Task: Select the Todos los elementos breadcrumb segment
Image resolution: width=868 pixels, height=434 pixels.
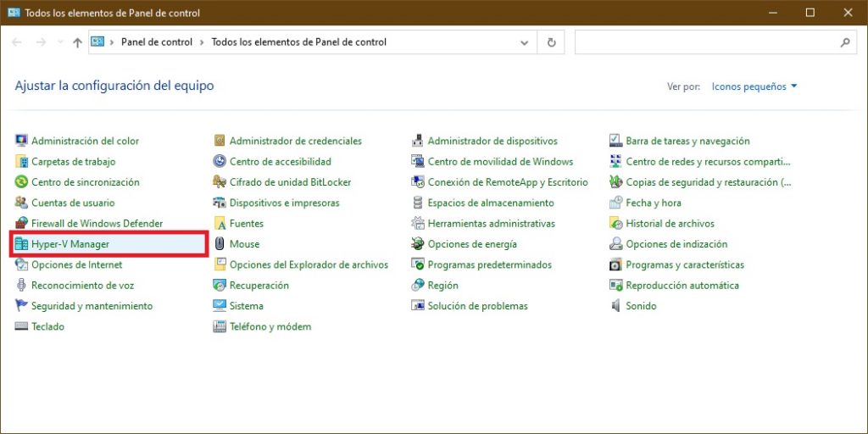Action: pos(299,42)
